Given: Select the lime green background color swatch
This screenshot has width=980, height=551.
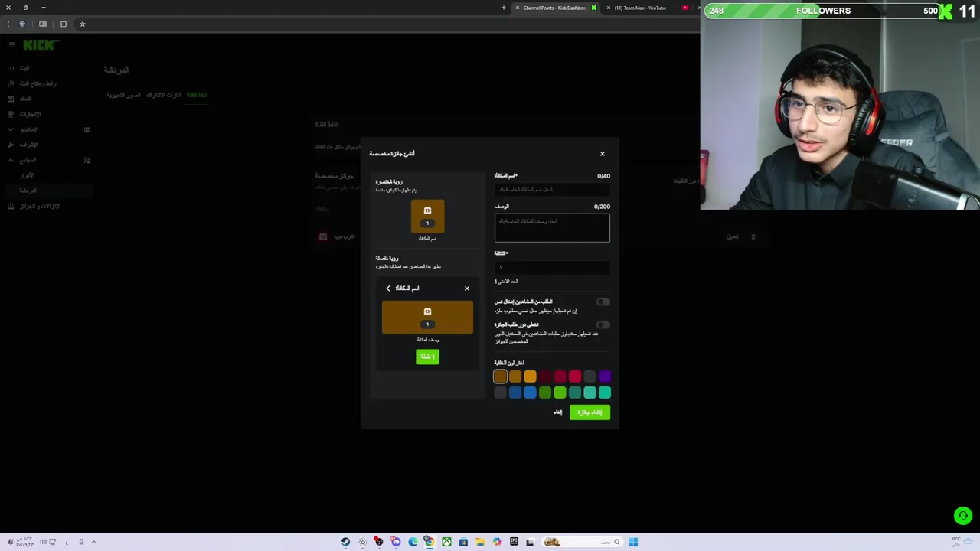Looking at the screenshot, I should coord(560,393).
